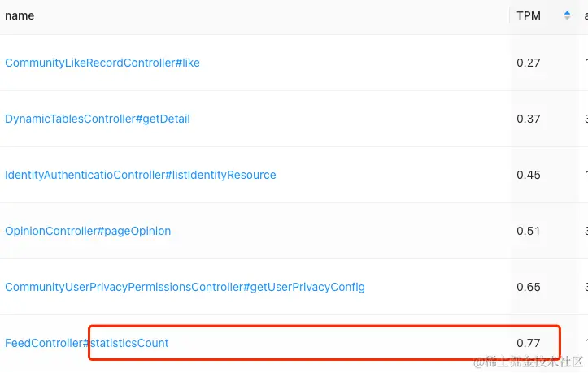Click the 稀土掘金技术社区 watermark
Viewport: 588px width, 373px height.
click(x=533, y=361)
